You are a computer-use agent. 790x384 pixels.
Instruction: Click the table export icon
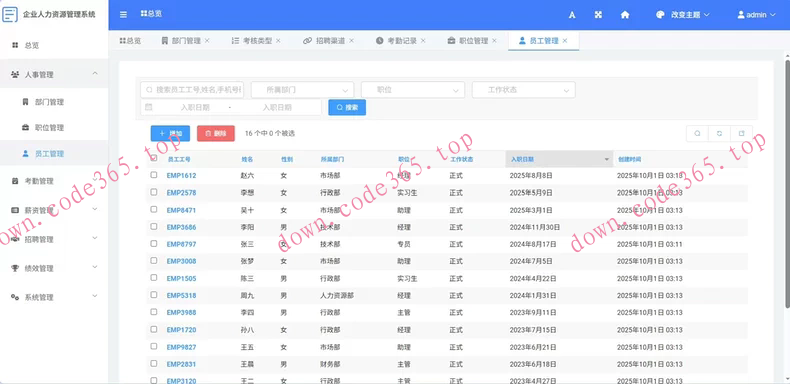pos(742,134)
